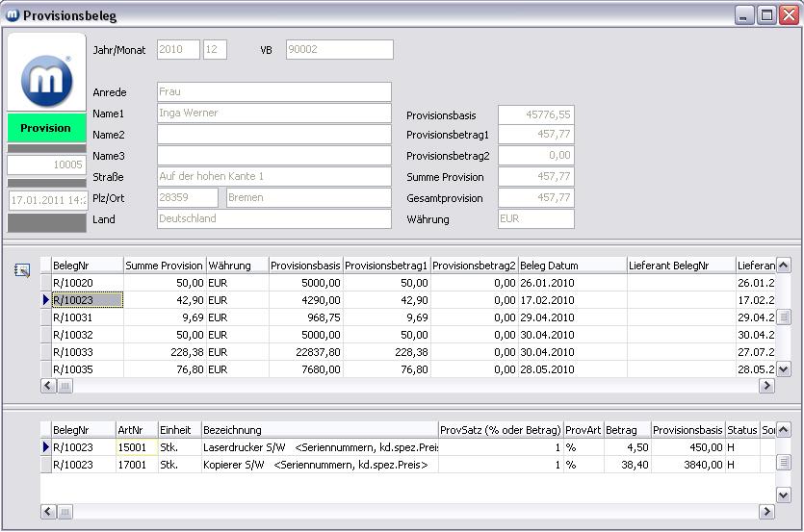This screenshot has height=532, width=804.
Task: Click the Name1 field with Inga Werner
Action: 274,114
